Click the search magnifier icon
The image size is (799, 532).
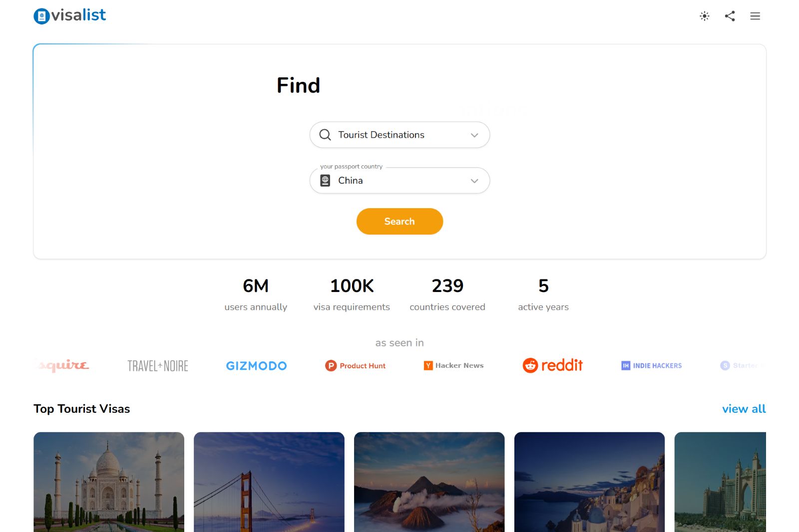pos(325,135)
